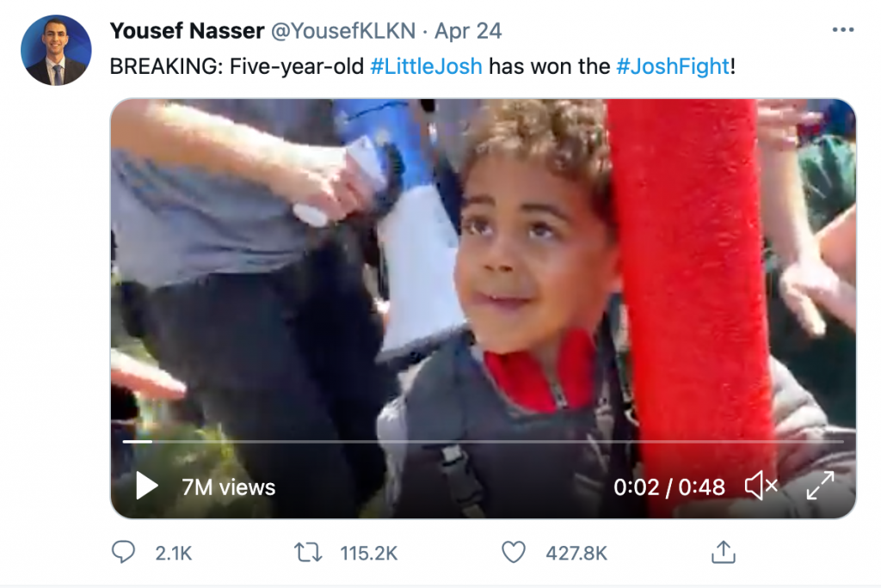881x588 pixels.
Task: Seek along the video progress bar
Action: [x=484, y=441]
